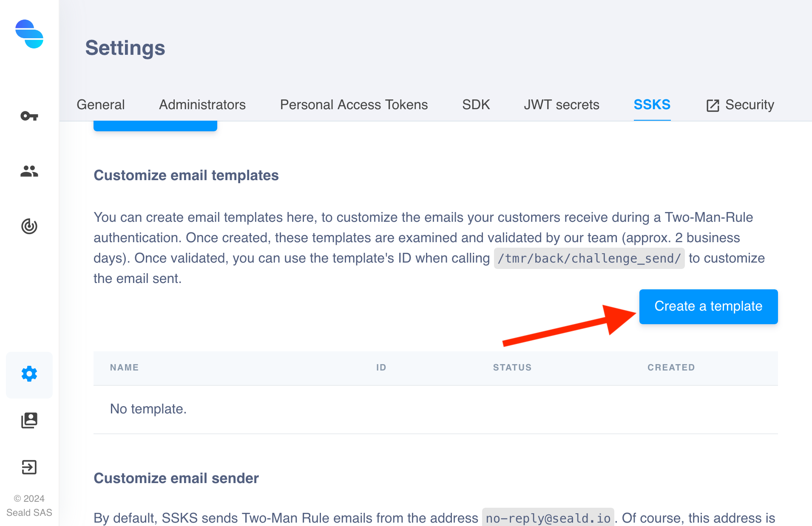This screenshot has height=526, width=812.
Task: Click the CREATED column header
Action: click(671, 368)
